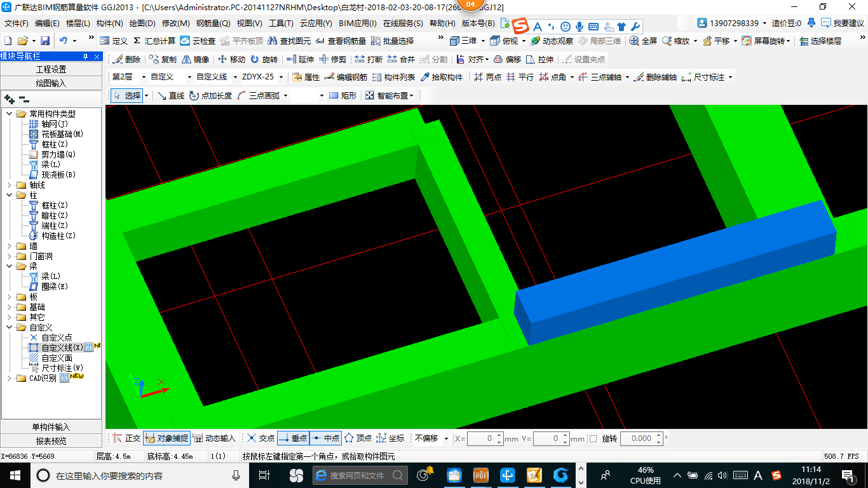Open 单构件输入 single component input
Viewport: 868px width, 488px height.
(51, 427)
